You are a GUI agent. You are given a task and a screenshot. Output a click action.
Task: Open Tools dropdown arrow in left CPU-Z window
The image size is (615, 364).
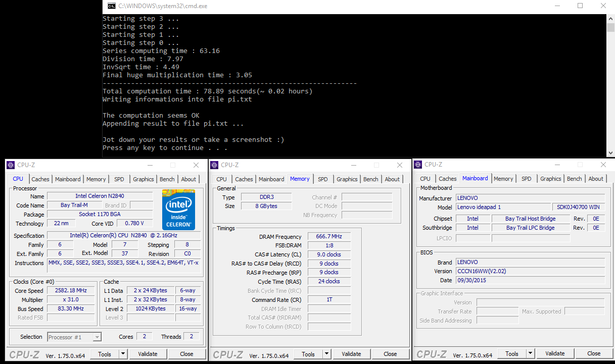pos(123,354)
